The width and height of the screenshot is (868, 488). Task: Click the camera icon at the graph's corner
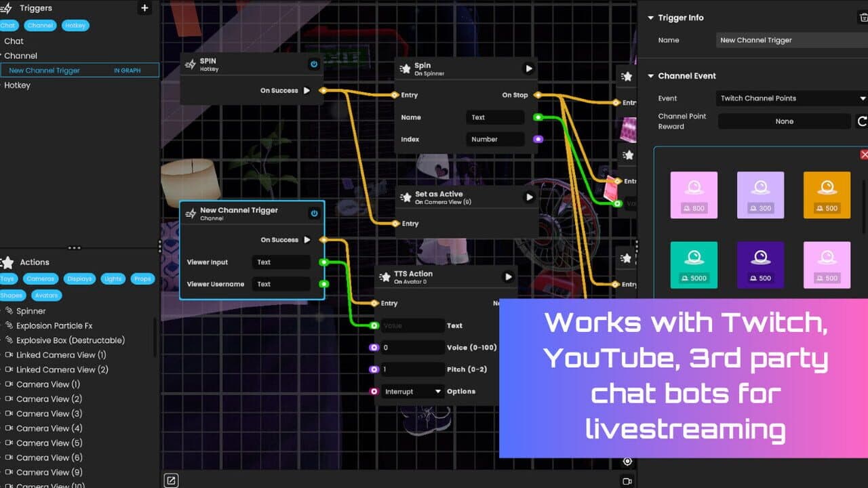click(x=627, y=481)
